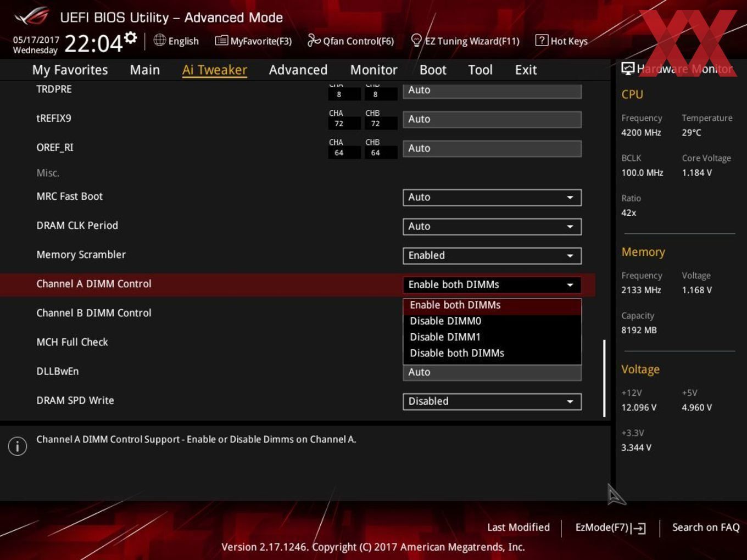Click the CPU frequency 4200 MHz value
This screenshot has height=560, width=747.
641,132
